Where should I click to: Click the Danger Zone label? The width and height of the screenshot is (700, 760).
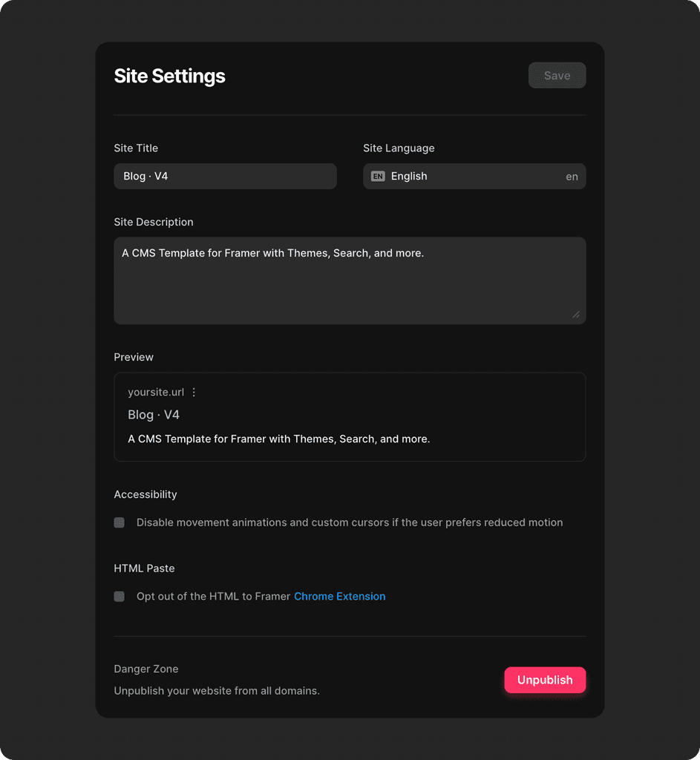coord(145,669)
